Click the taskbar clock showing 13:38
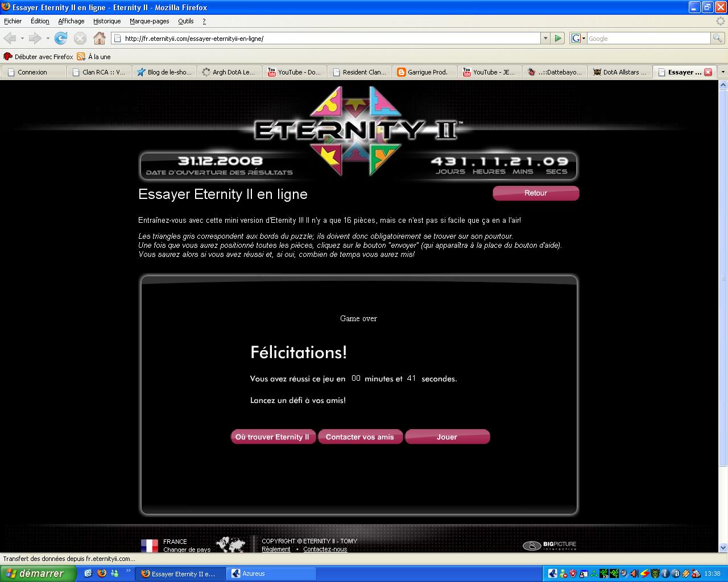728x582 pixels. point(713,573)
